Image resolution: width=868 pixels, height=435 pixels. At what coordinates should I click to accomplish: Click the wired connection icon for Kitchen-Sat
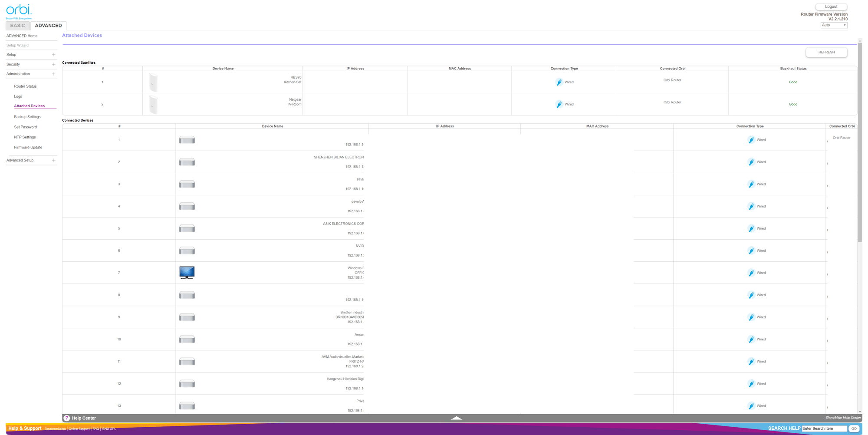coord(559,82)
